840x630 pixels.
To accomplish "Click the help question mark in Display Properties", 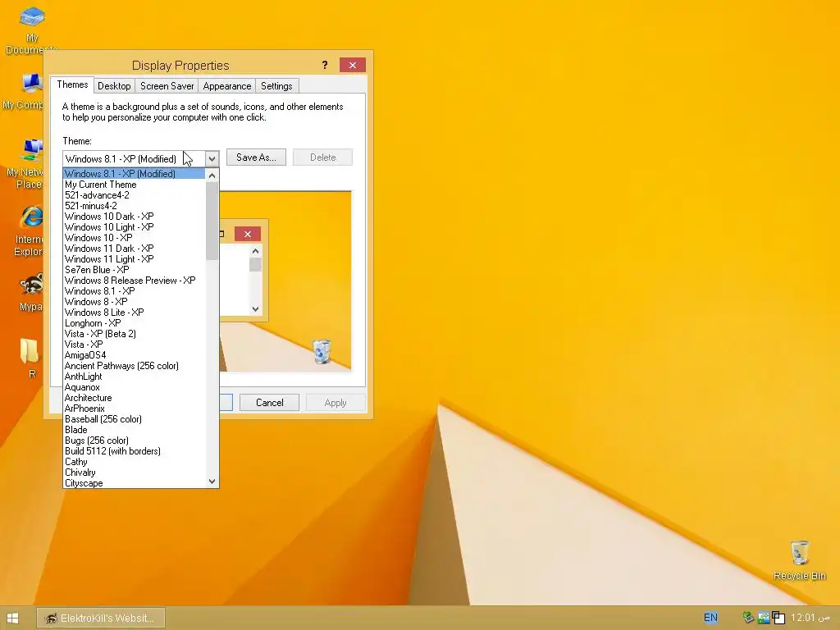I will pos(325,65).
